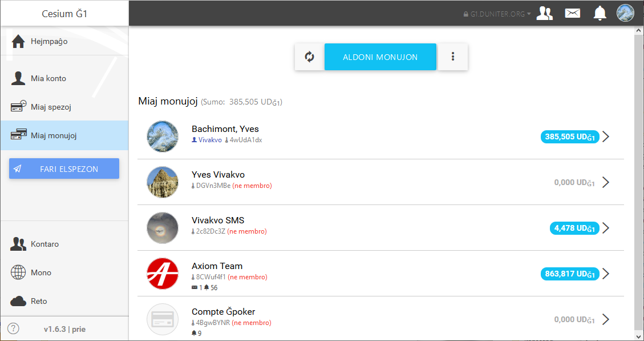Viewport: 644px width, 341px height.
Task: Click the Hejmpaĝo home icon
Action: 18,41
